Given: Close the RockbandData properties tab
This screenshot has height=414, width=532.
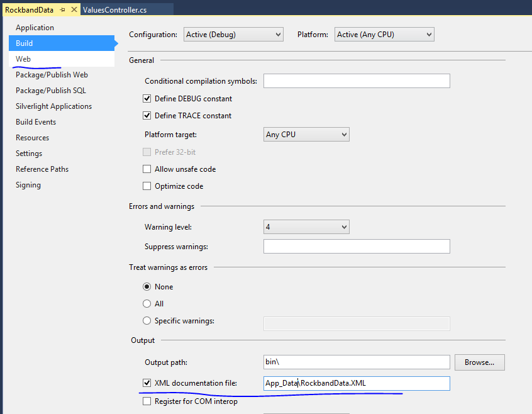Looking at the screenshot, I should tap(73, 10).
